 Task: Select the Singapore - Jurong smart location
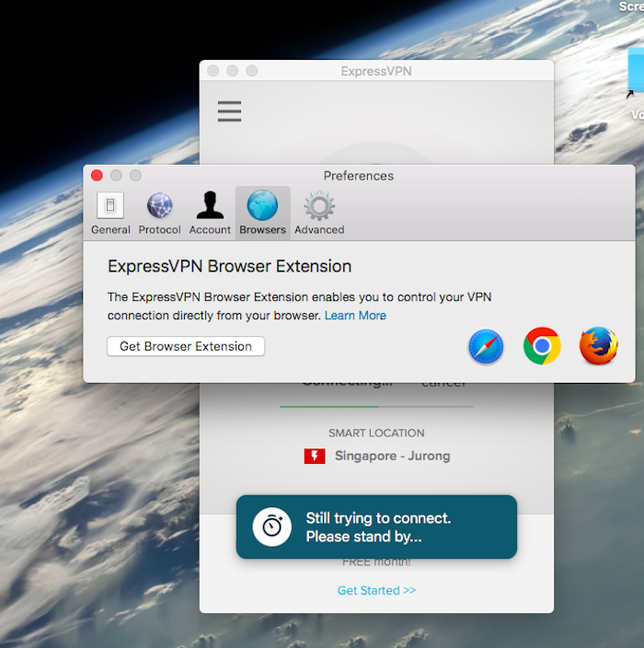tap(376, 456)
